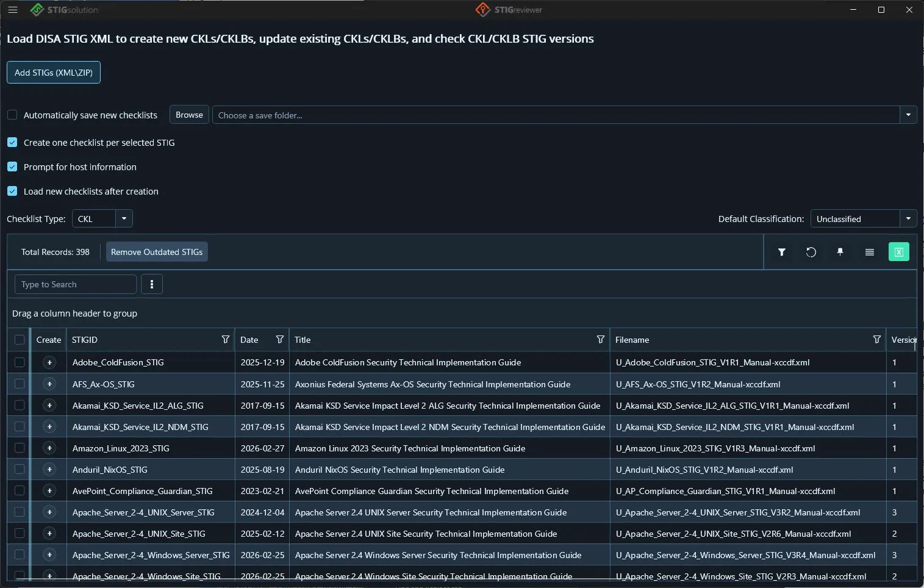The width and height of the screenshot is (924, 588).
Task: Toggle Prompt for host information checkbox
Action: tap(12, 167)
